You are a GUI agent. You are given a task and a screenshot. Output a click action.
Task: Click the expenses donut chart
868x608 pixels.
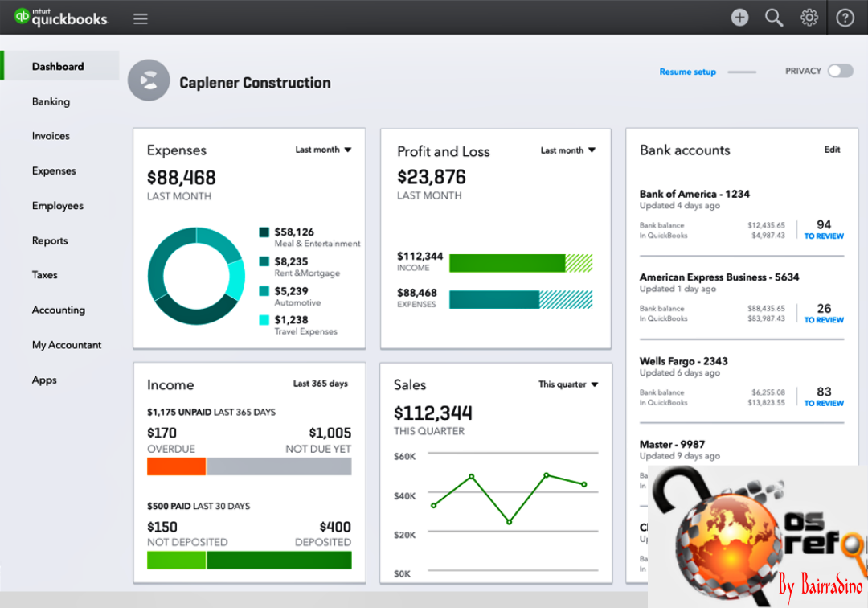click(197, 276)
